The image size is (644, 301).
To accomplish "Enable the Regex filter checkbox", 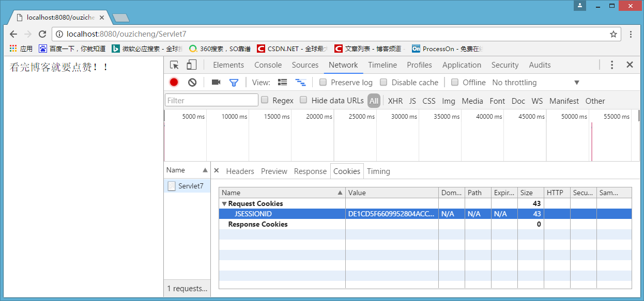I will point(265,100).
